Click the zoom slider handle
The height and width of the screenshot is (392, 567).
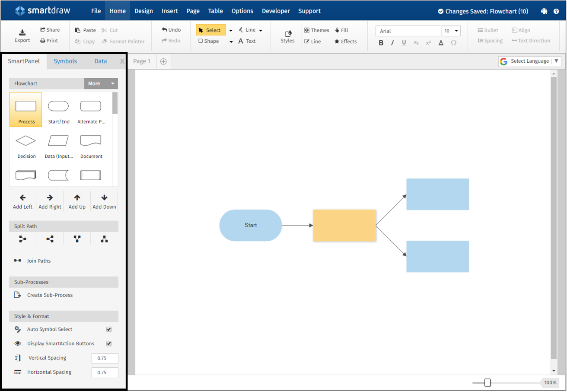pyautogui.click(x=487, y=382)
